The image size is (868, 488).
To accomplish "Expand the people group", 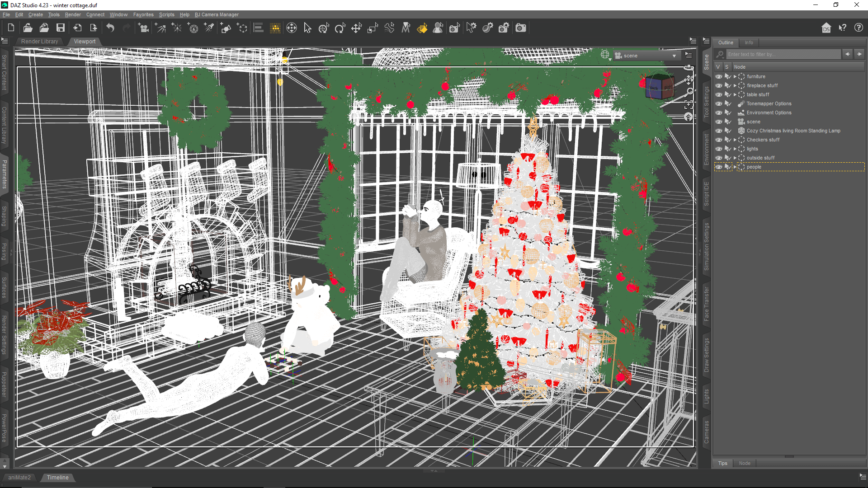I will pyautogui.click(x=735, y=167).
